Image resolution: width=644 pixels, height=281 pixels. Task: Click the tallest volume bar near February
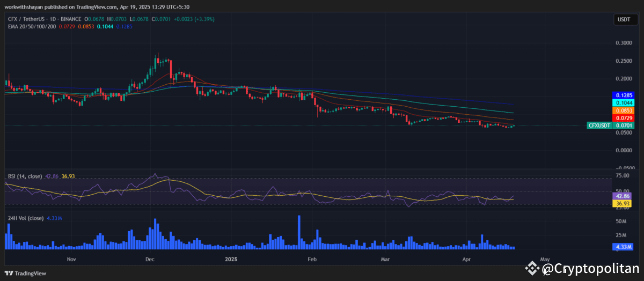tap(299, 232)
